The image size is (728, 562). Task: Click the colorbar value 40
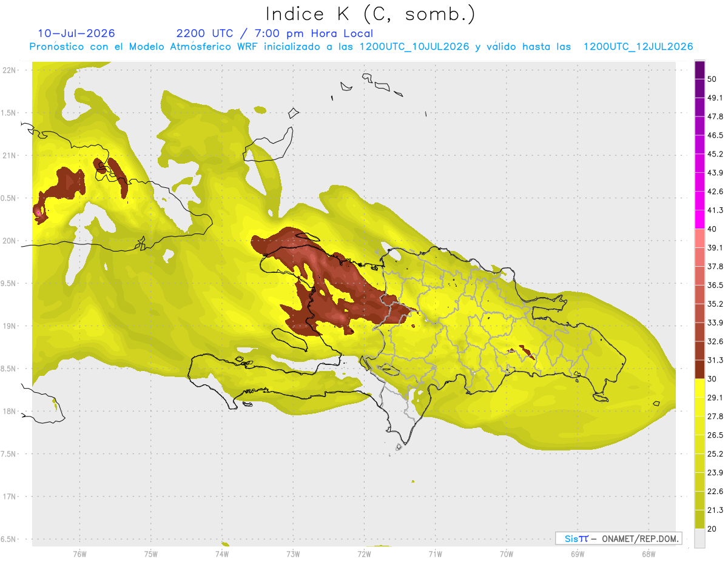pos(712,229)
